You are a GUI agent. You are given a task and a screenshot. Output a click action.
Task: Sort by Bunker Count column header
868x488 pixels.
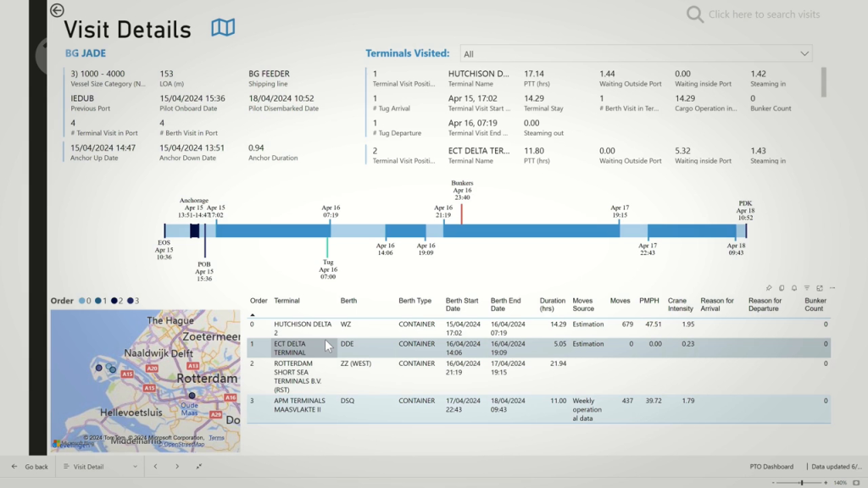pyautogui.click(x=815, y=305)
